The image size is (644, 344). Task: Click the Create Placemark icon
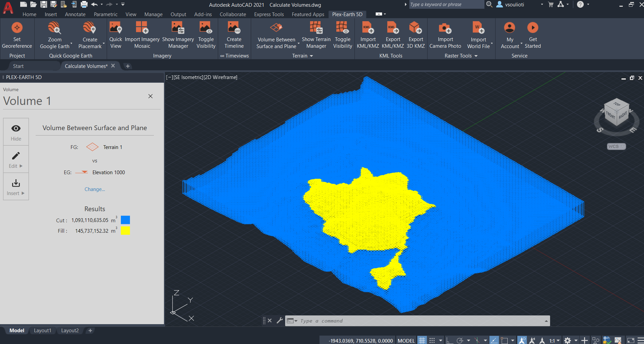pos(90,28)
